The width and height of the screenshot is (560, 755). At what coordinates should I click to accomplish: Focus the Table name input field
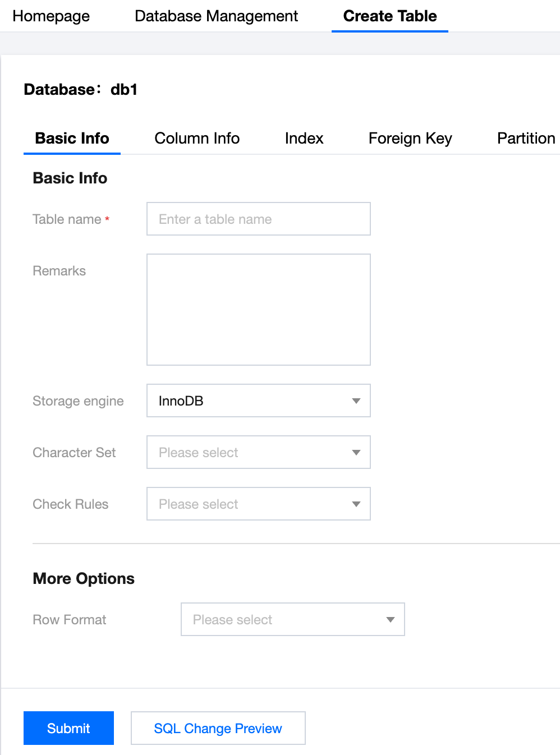[x=258, y=219]
